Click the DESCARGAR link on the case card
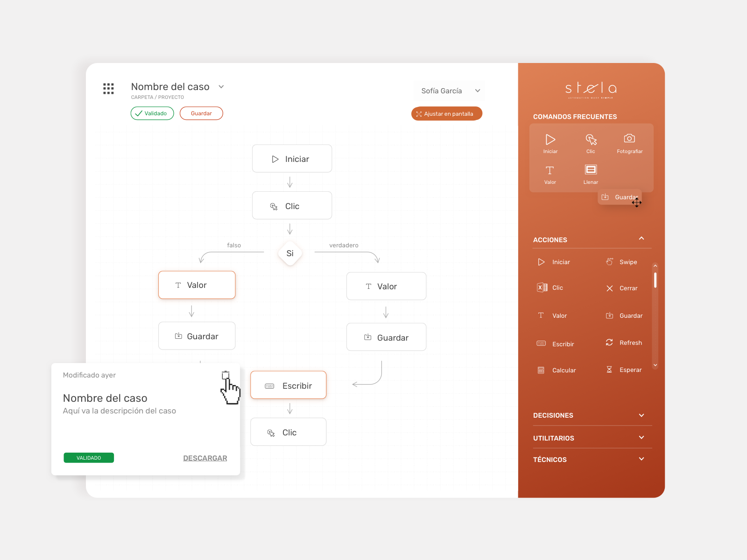 [205, 458]
